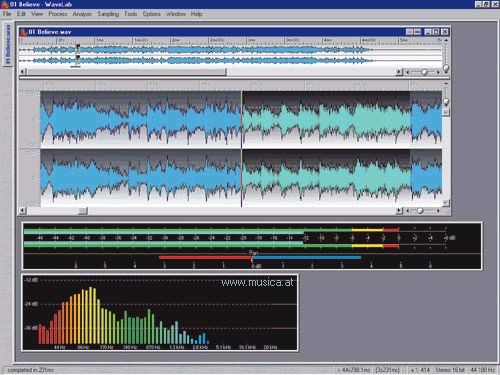Click the overview waveform top channel
This screenshot has height=375, width=500.
[231, 50]
